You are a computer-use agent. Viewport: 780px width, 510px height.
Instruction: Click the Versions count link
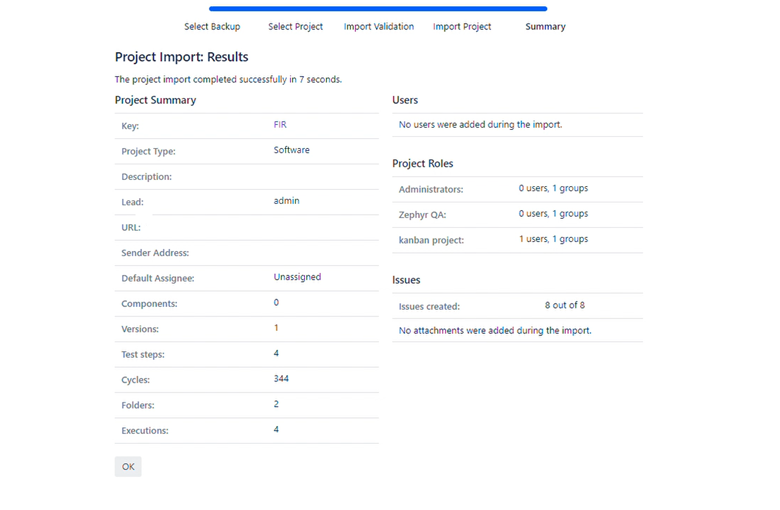tap(276, 328)
